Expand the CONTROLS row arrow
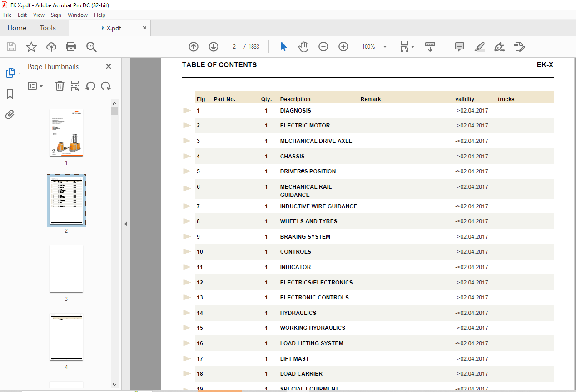The height and width of the screenshot is (392, 576). coord(187,251)
